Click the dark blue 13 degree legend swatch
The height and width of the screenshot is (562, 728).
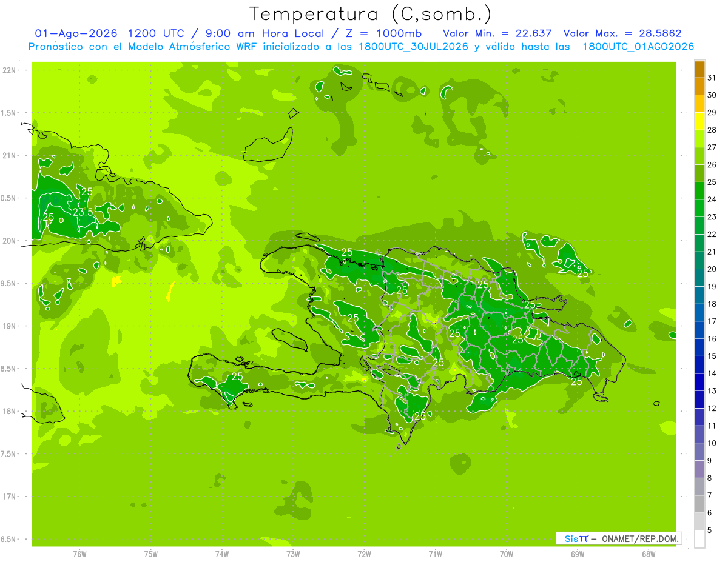(x=699, y=383)
